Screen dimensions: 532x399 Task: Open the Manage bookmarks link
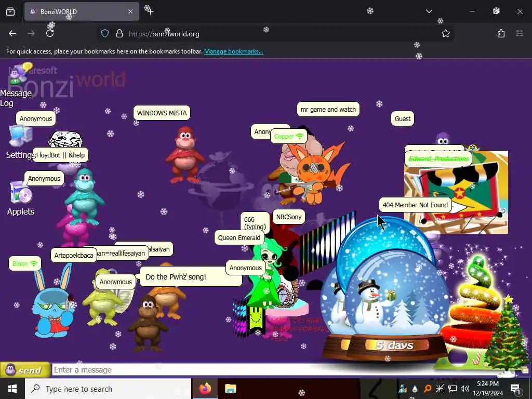click(x=233, y=51)
